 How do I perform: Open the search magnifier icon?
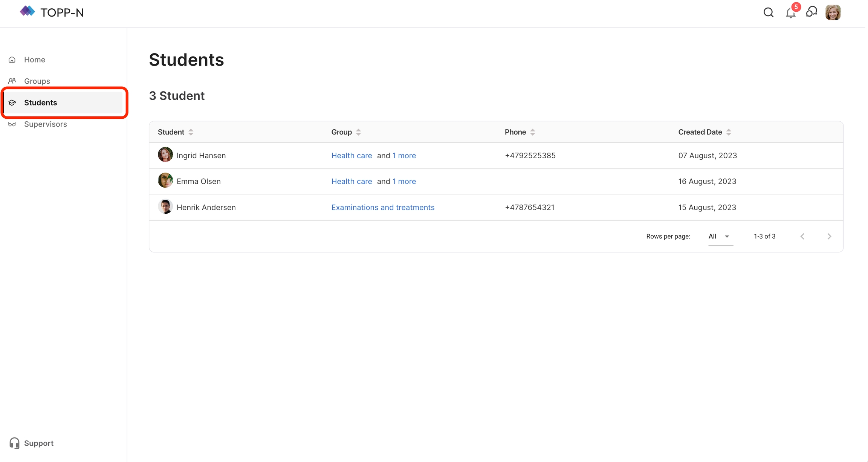point(769,12)
